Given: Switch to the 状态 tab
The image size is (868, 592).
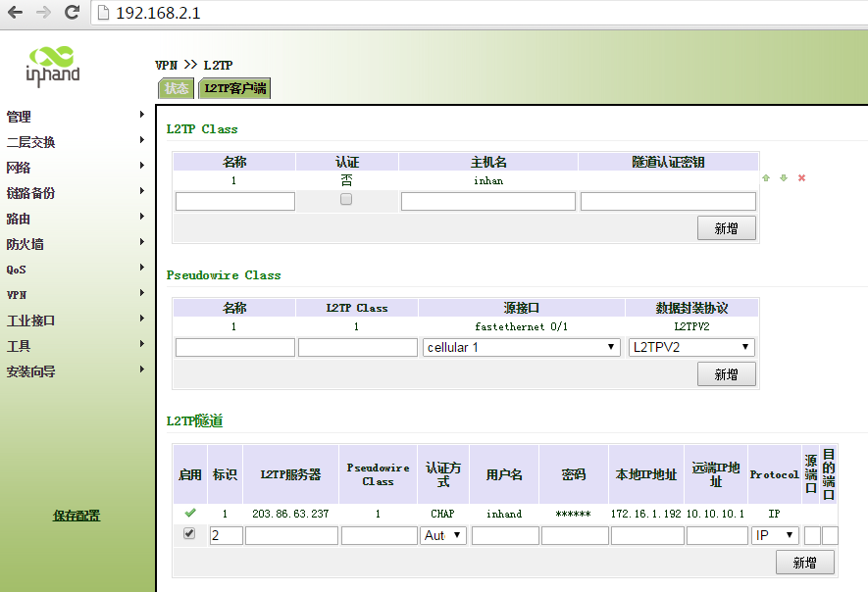Looking at the screenshot, I should point(177,88).
